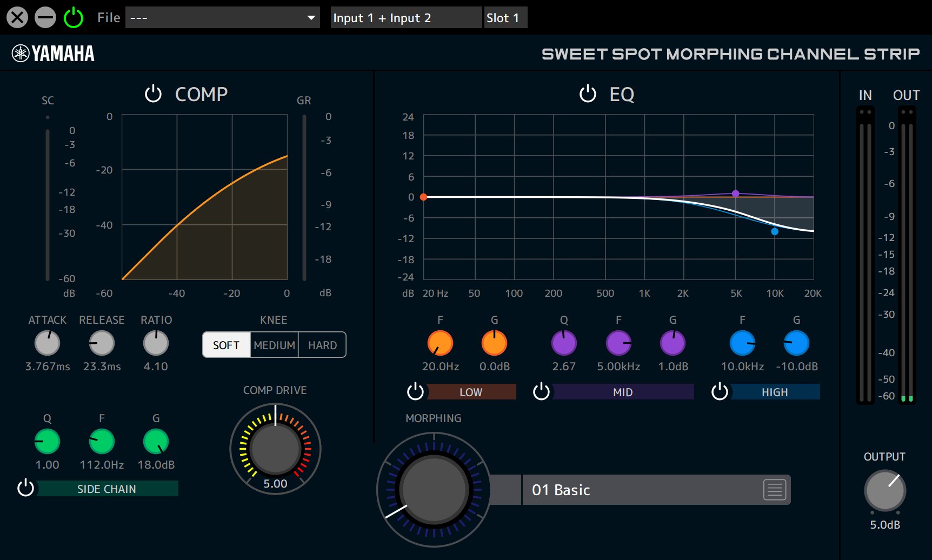Screen dimensions: 932x560
Task: Click the 5.00kHz mid frequency value
Action: [618, 366]
